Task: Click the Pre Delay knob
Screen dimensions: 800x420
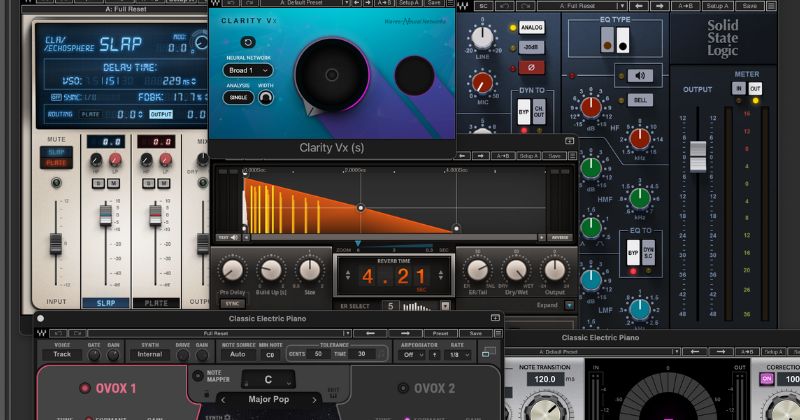Action: coord(232,270)
